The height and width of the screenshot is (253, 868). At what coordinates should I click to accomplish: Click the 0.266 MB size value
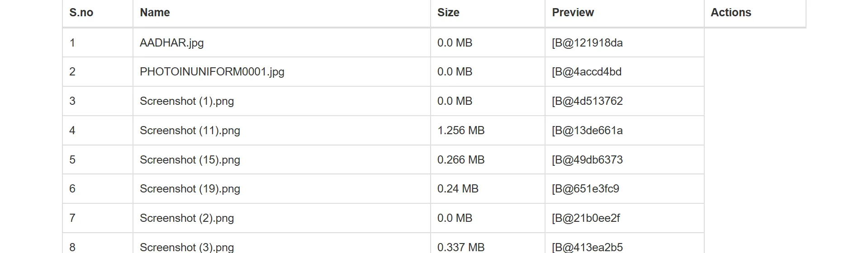(461, 160)
